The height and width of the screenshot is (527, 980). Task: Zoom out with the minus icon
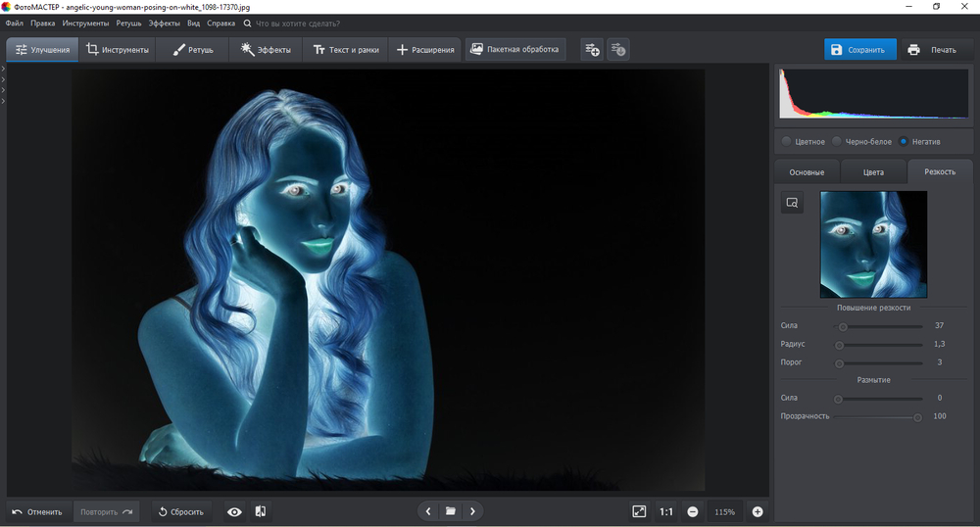[693, 511]
